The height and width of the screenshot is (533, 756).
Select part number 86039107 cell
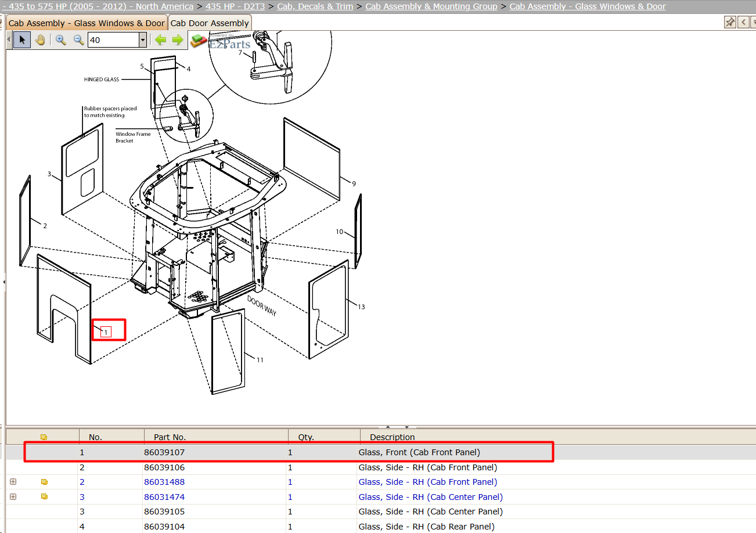click(x=164, y=452)
